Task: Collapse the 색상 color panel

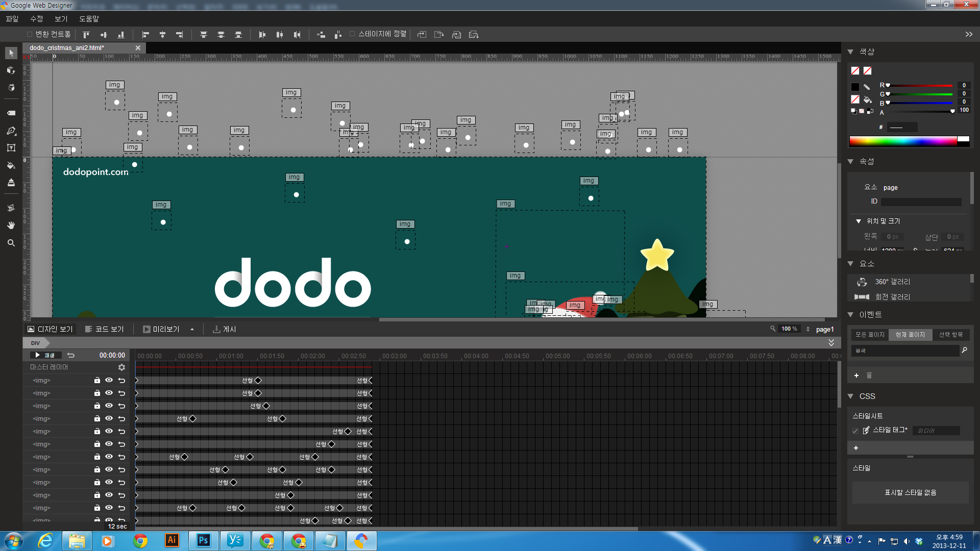Action: (850, 52)
